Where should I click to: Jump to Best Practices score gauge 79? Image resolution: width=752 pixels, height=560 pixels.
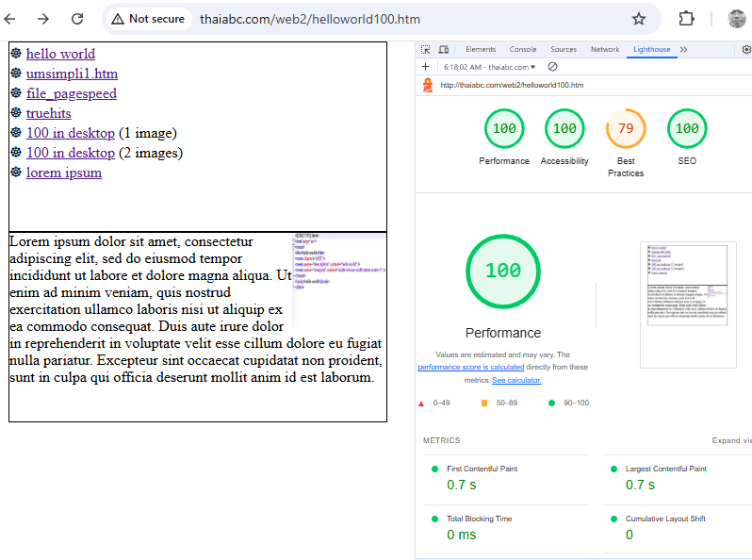pyautogui.click(x=626, y=129)
